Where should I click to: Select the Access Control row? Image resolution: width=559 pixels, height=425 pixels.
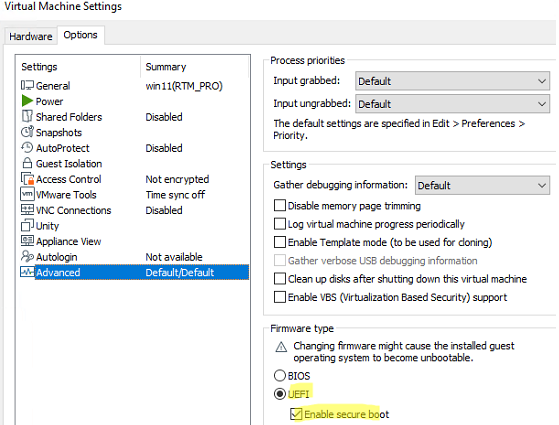[x=134, y=179]
